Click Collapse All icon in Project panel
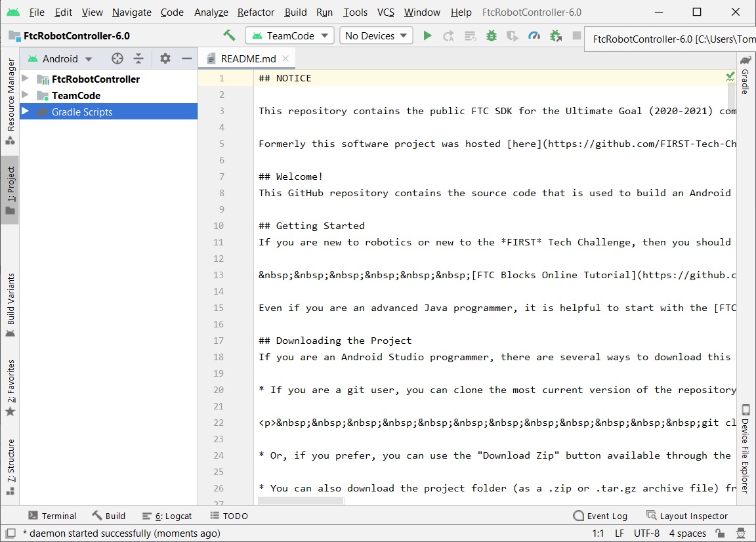 coord(138,58)
